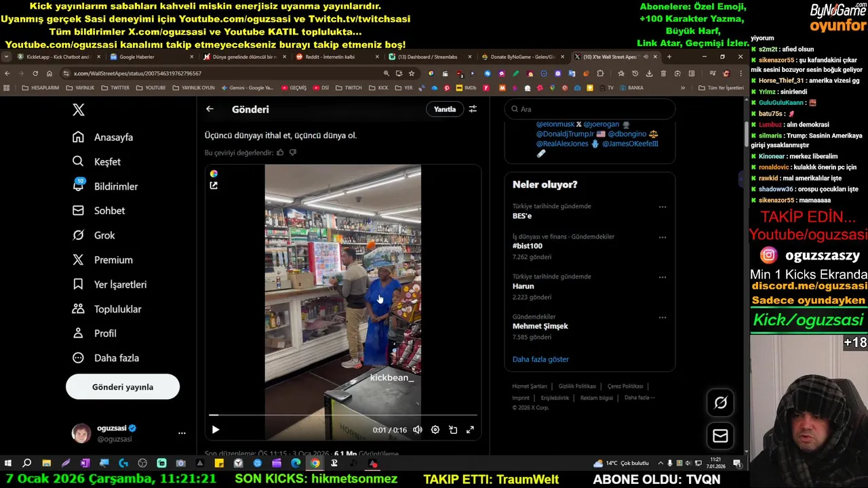Open Windows Start menu

[x=8, y=464]
